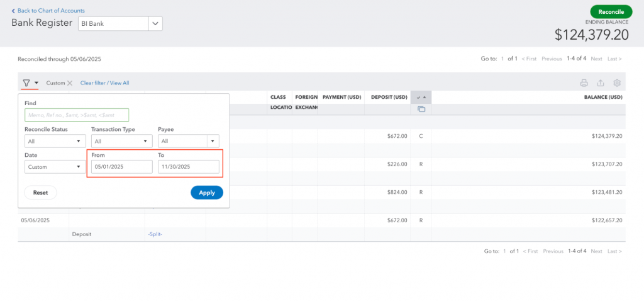Image resolution: width=644 pixels, height=301 pixels.
Task: Click Clear filter / View All link
Action: tap(104, 83)
